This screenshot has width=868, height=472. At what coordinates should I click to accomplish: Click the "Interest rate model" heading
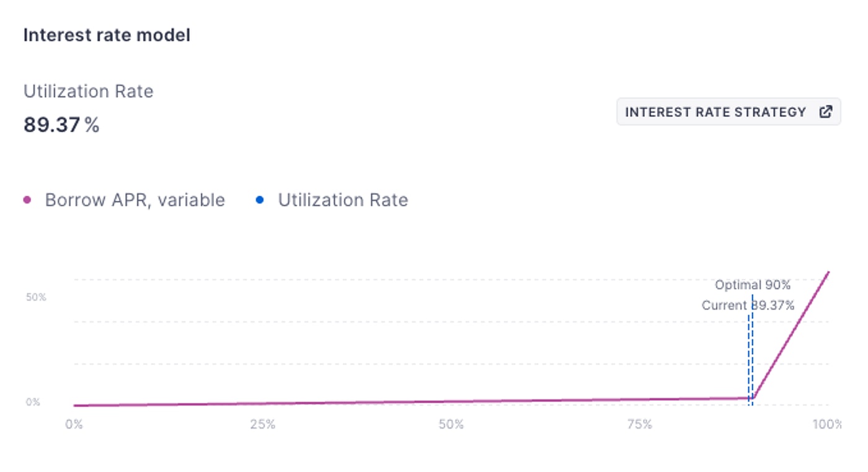(107, 35)
